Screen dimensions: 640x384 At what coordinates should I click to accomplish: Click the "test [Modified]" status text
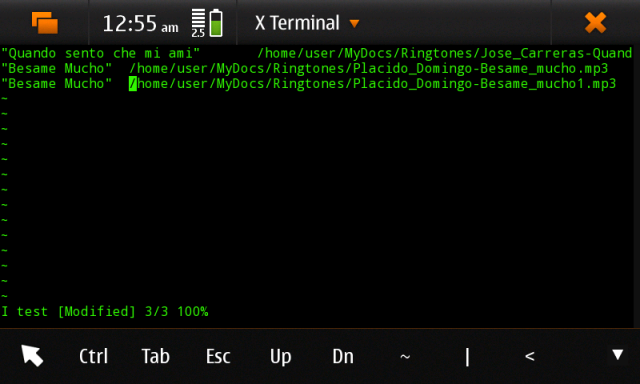76,312
